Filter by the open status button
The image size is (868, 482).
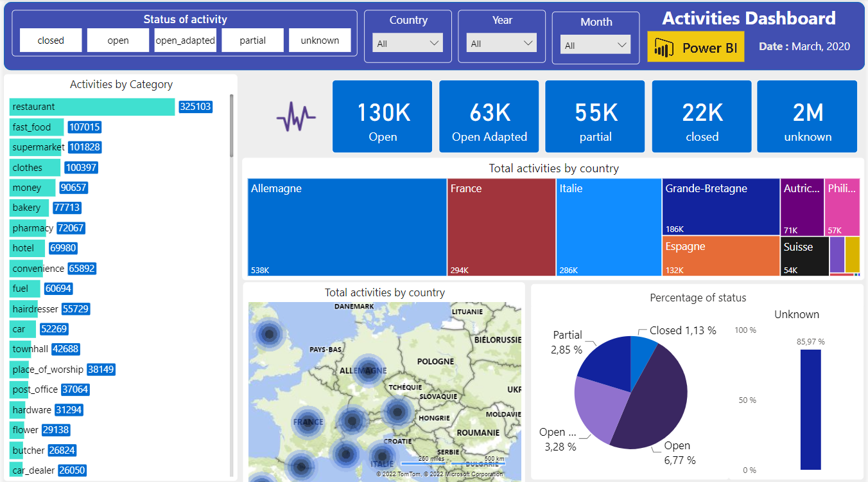[118, 40]
